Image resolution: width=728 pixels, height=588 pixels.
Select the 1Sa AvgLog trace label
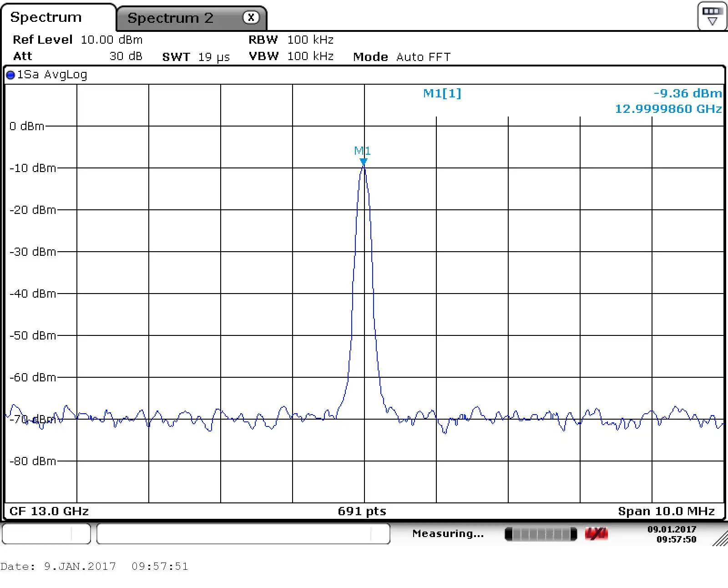[x=52, y=75]
